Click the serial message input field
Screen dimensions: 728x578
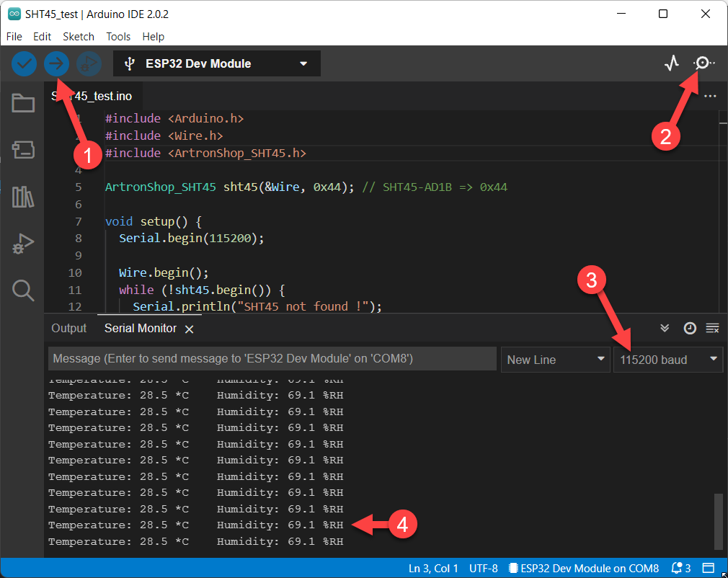click(x=272, y=359)
